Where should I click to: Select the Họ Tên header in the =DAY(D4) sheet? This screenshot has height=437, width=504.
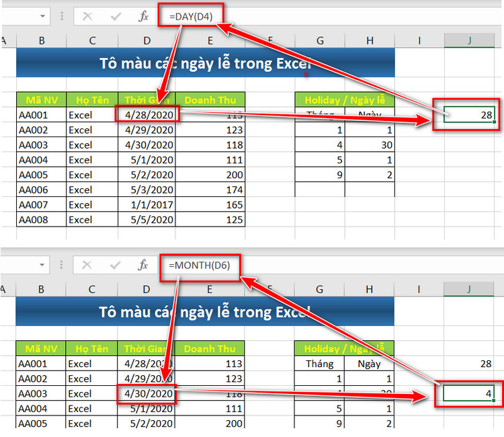coord(92,100)
